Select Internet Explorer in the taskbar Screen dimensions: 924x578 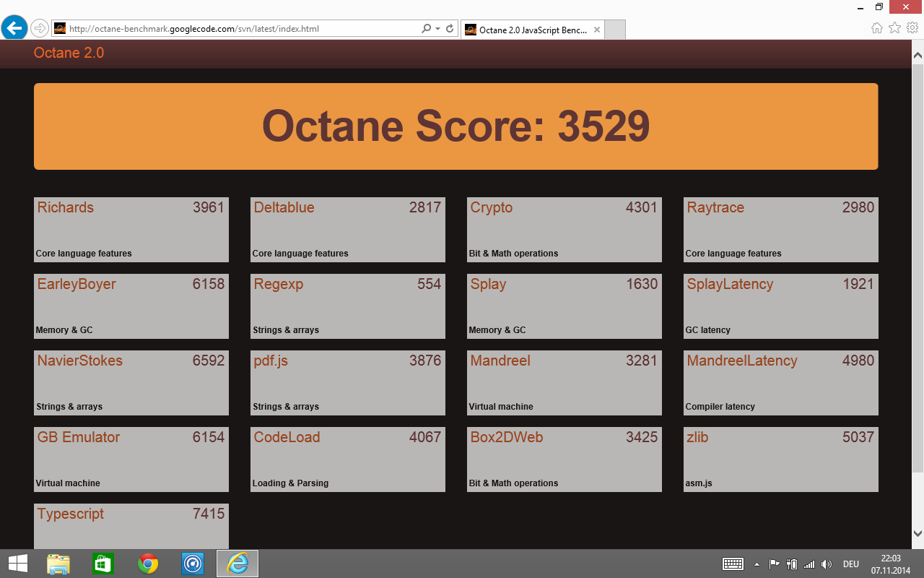237,564
